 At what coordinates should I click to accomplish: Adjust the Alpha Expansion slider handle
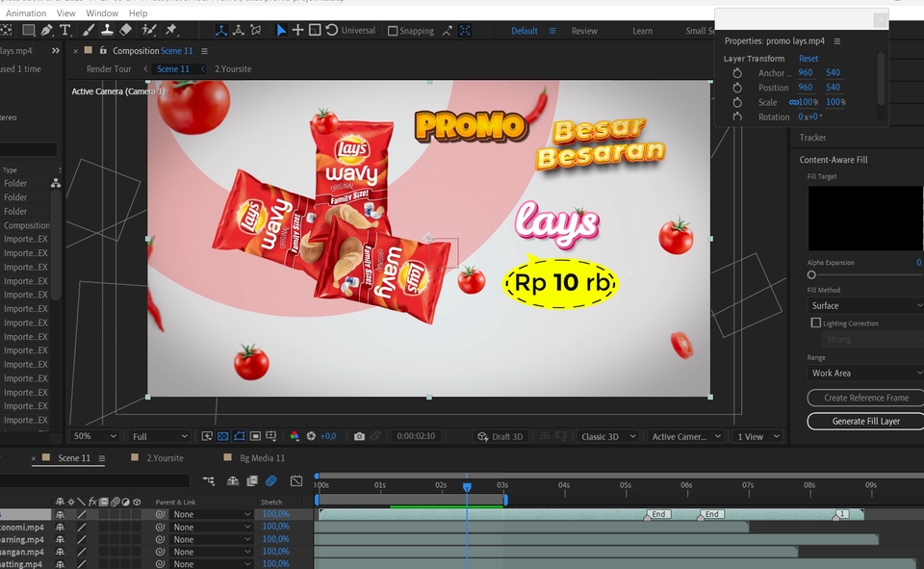coord(811,274)
